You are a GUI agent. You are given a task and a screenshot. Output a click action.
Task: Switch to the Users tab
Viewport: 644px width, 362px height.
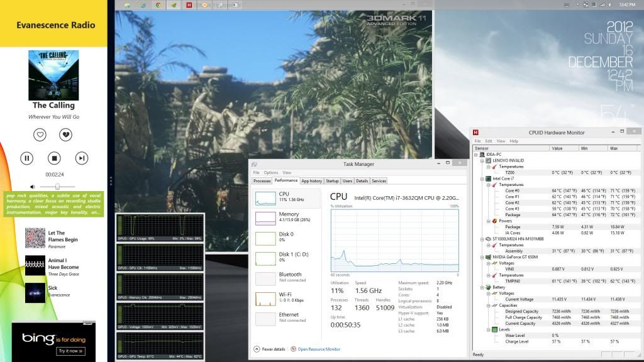[347, 181]
